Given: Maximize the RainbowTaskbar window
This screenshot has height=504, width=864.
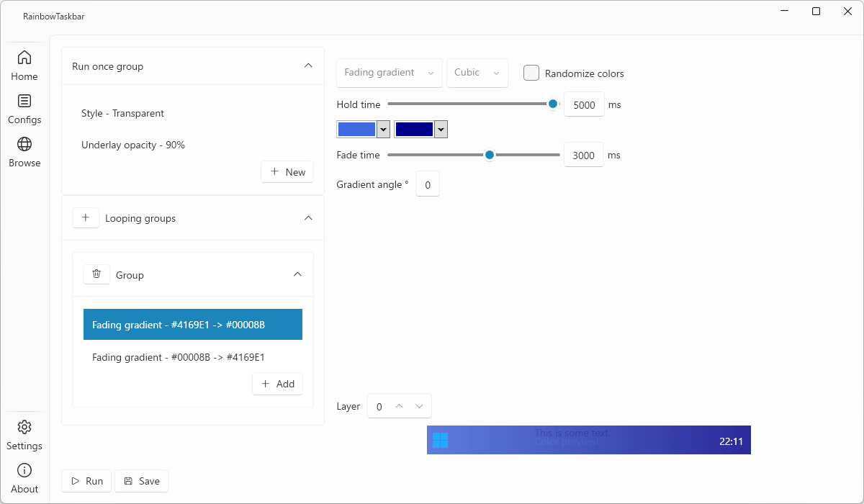Looking at the screenshot, I should [816, 11].
